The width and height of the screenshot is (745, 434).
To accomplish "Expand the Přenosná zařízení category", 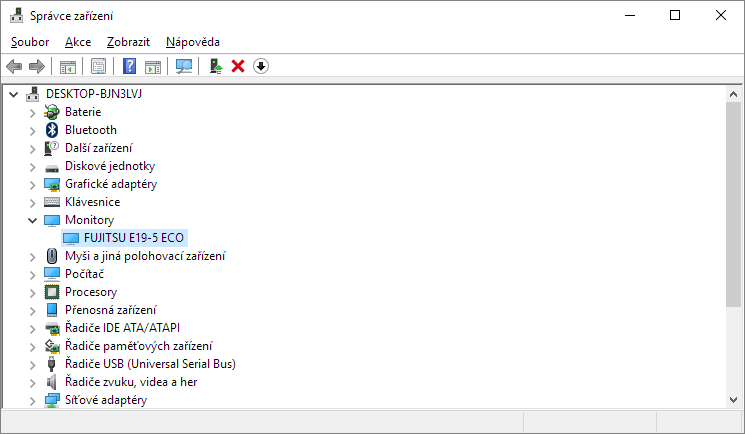I will 32,311.
